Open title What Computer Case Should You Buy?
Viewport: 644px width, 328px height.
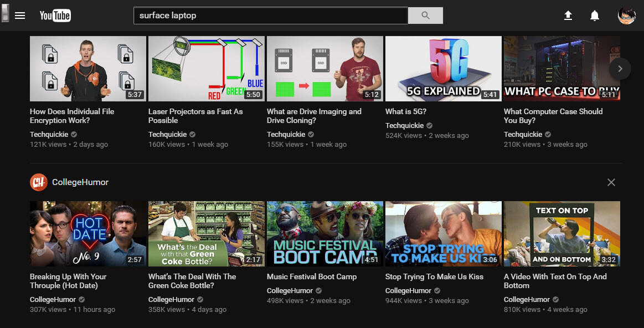[553, 116]
